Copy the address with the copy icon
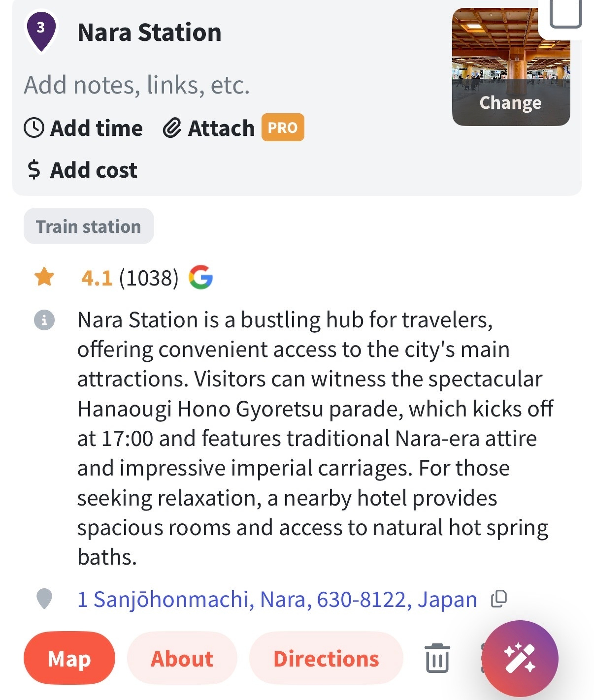 tap(499, 599)
